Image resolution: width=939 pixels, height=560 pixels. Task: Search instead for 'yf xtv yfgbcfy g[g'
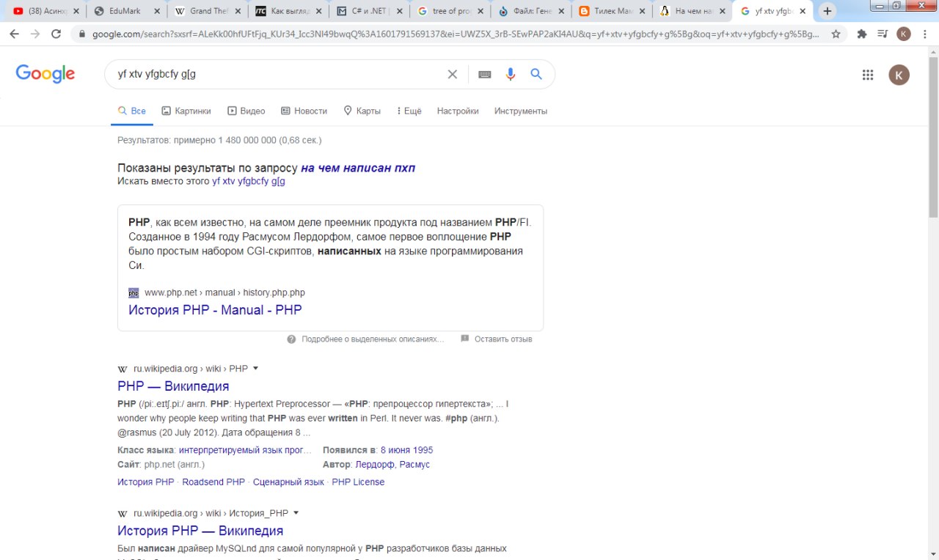point(249,181)
